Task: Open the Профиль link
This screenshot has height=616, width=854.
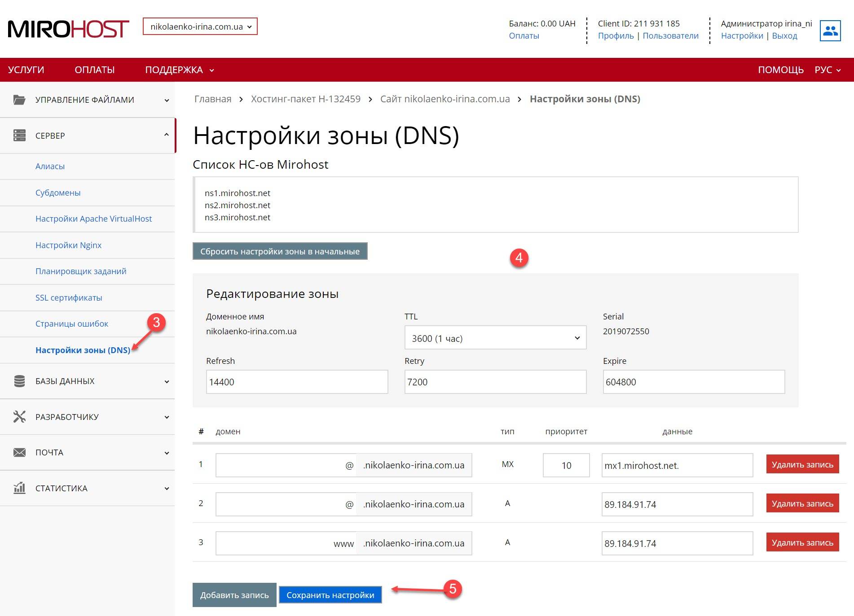Action: click(616, 36)
